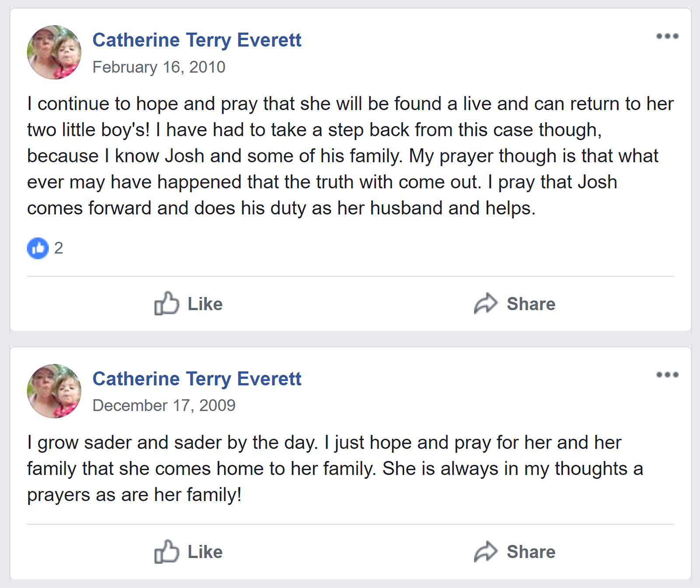This screenshot has height=588, width=700.
Task: Click the share arrow icon under the February 16 post
Action: click(x=486, y=303)
